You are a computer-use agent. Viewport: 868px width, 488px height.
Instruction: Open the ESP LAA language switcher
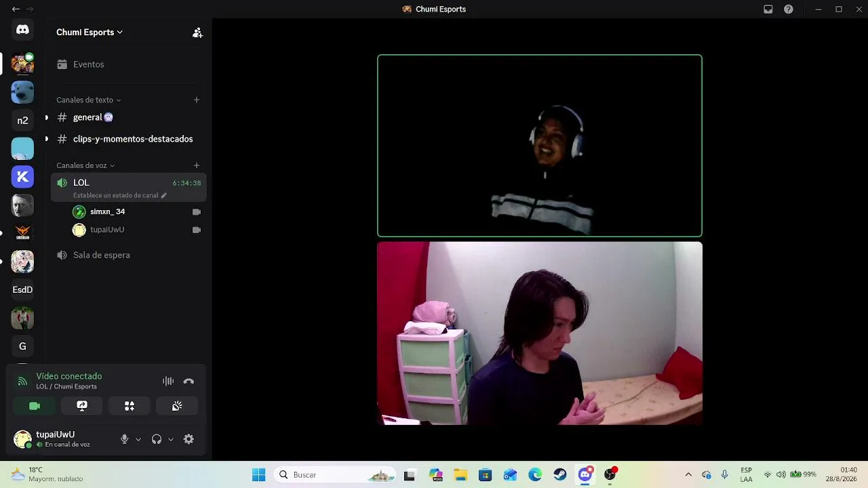pos(746,474)
